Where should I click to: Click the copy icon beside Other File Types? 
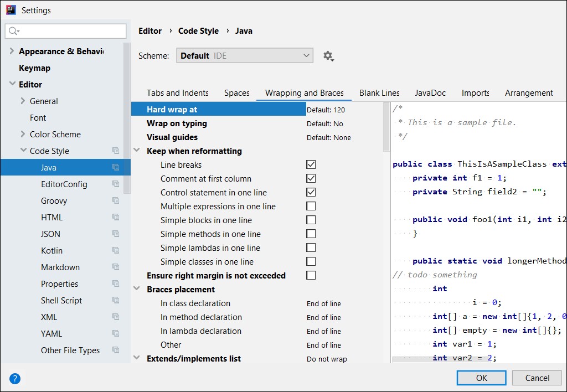pos(116,350)
